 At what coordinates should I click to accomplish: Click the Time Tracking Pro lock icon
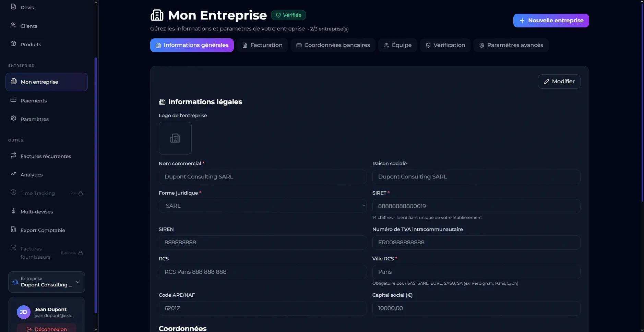pyautogui.click(x=81, y=193)
